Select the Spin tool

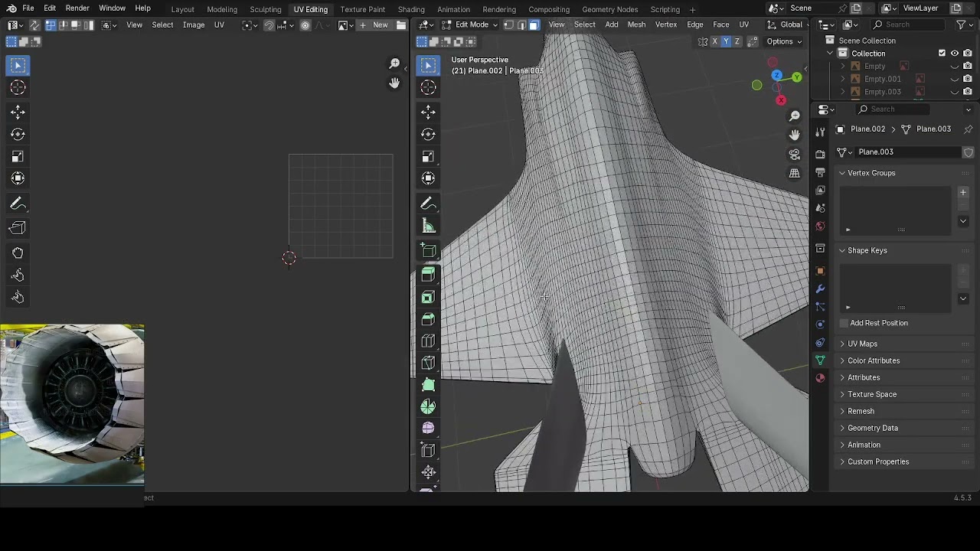pos(428,406)
